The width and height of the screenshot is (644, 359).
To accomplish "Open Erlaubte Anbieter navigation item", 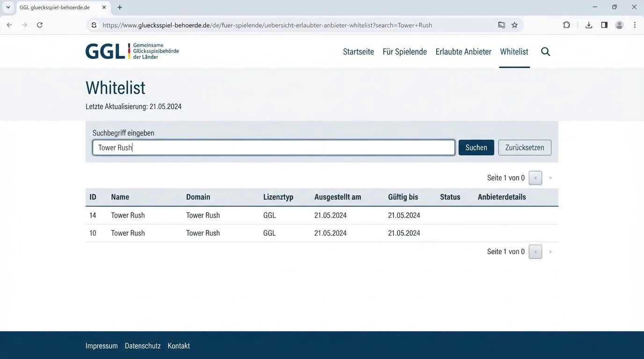I will [463, 52].
